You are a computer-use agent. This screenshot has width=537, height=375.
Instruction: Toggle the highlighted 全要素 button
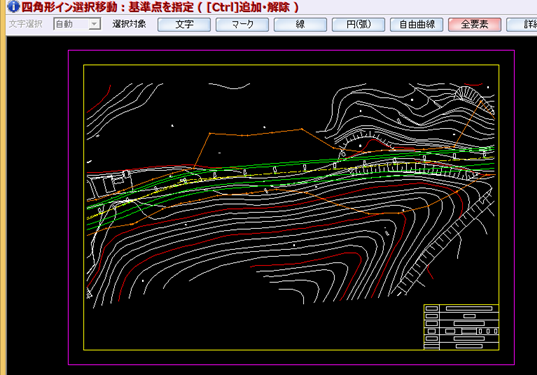(x=475, y=24)
